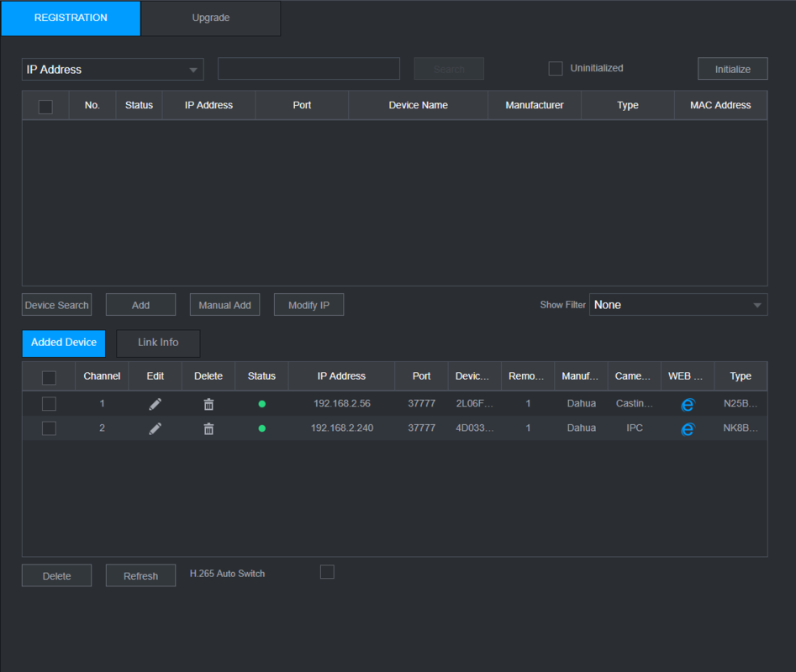Open web browser icon for 192.168.2.56
This screenshot has width=796, height=672.
click(x=688, y=404)
